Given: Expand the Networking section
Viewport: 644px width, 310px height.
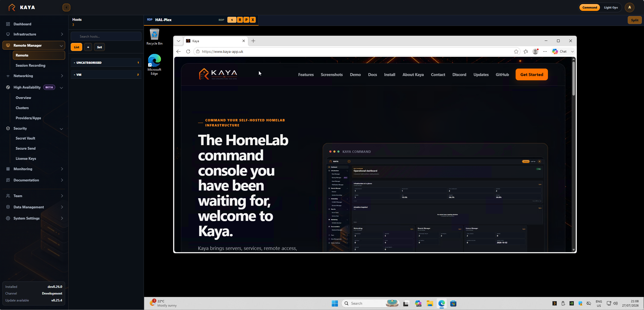Looking at the screenshot, I should click(x=35, y=76).
